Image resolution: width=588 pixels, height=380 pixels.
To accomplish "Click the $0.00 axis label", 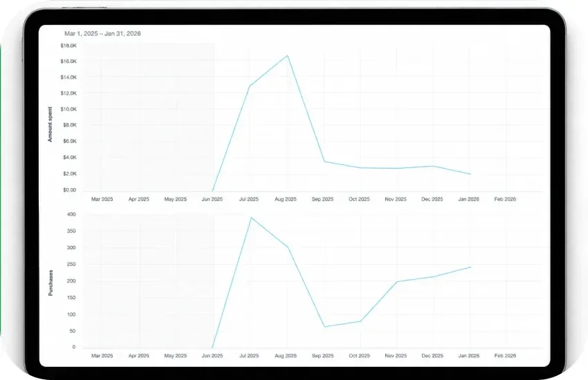I will pyautogui.click(x=69, y=190).
